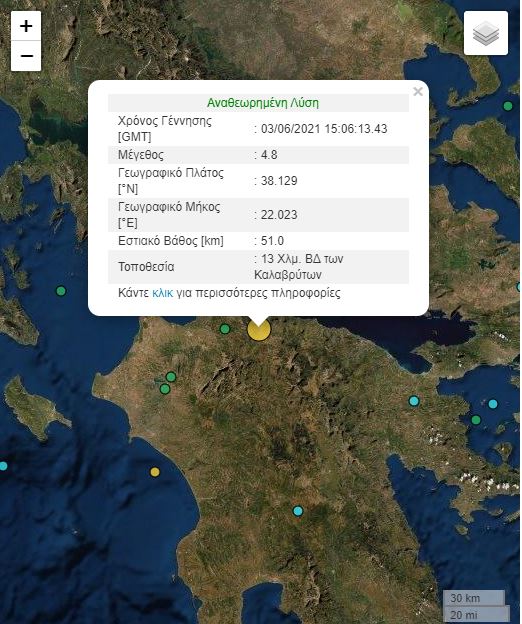The height and width of the screenshot is (624, 522).
Task: Click the '20 mi' scale bar
Action: tap(476, 615)
